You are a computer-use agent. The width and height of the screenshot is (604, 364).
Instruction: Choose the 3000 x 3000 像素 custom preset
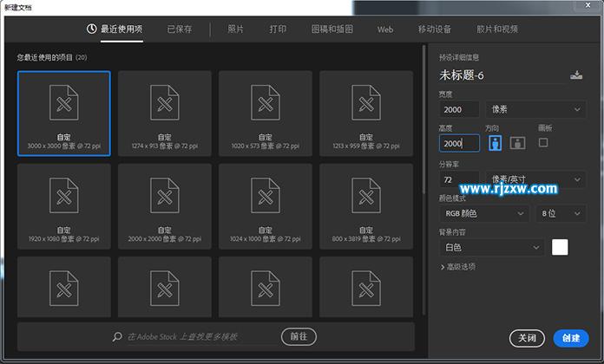point(64,114)
